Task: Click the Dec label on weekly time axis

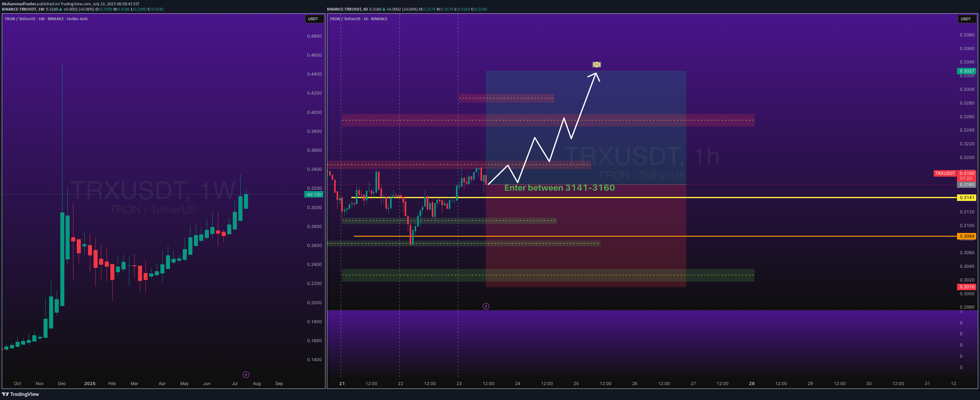Action: pos(62,384)
